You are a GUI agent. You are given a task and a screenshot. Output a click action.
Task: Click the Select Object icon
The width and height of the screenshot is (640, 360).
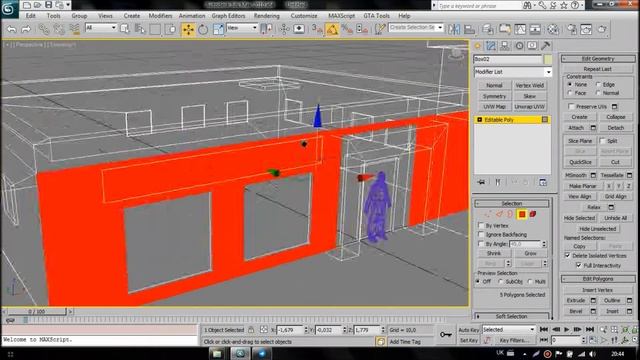click(x=125, y=29)
